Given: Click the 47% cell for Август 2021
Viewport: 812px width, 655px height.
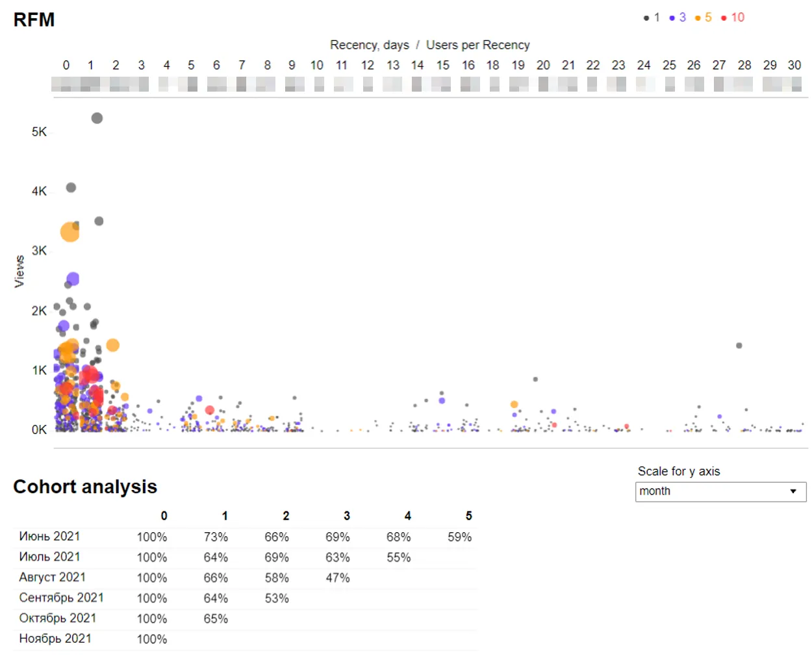Looking at the screenshot, I should pyautogui.click(x=337, y=578).
